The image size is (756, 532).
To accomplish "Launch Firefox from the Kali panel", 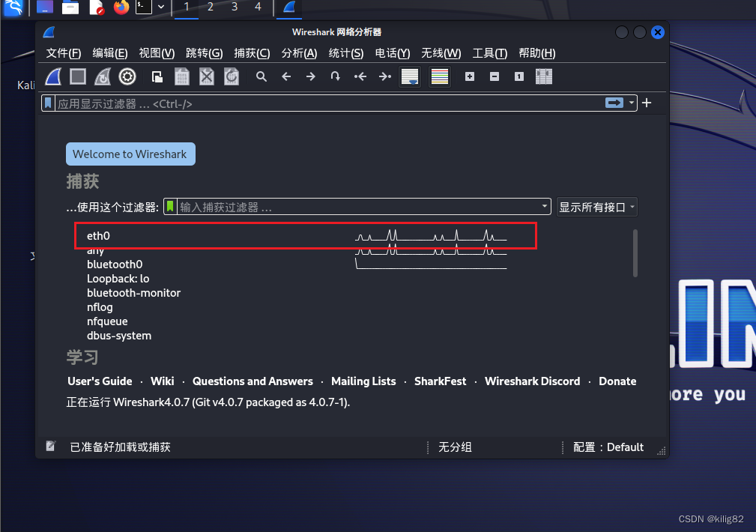I will (x=121, y=7).
